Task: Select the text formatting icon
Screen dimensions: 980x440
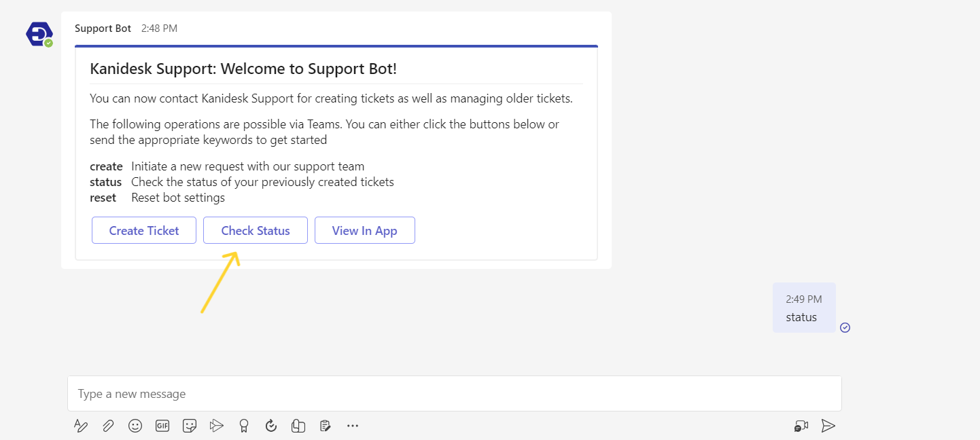Action: [x=81, y=426]
